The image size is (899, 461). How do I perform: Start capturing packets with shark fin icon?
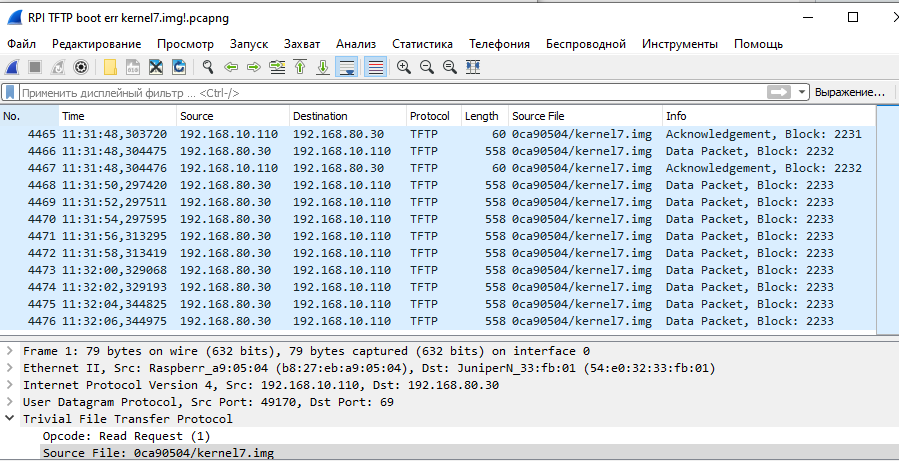[12, 67]
